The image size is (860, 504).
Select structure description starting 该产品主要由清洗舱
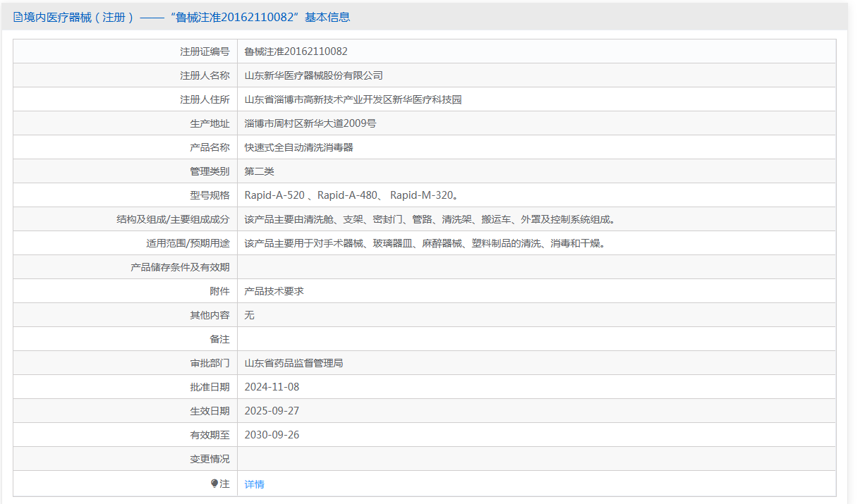pos(431,219)
